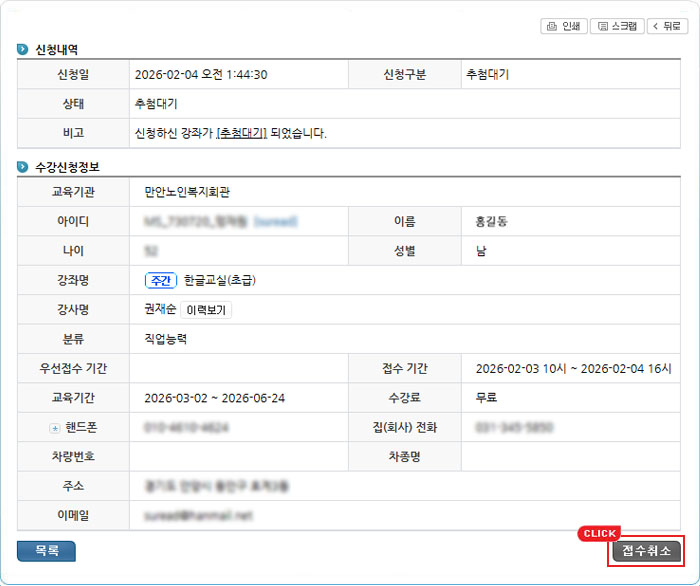Screen dimensions: 700x586
Task: Click the 교육기간 2026-03-02 ~ 2026-06-24 value
Action: click(x=214, y=398)
